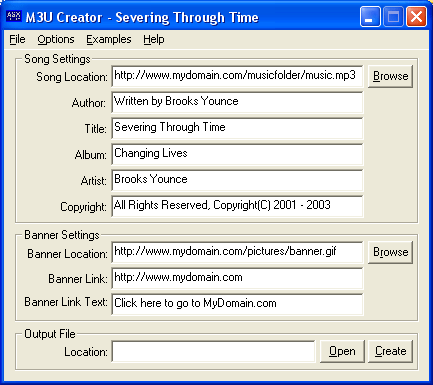Viewport: 433px width, 385px height.
Task: Click into the Author field
Action: 237,102
